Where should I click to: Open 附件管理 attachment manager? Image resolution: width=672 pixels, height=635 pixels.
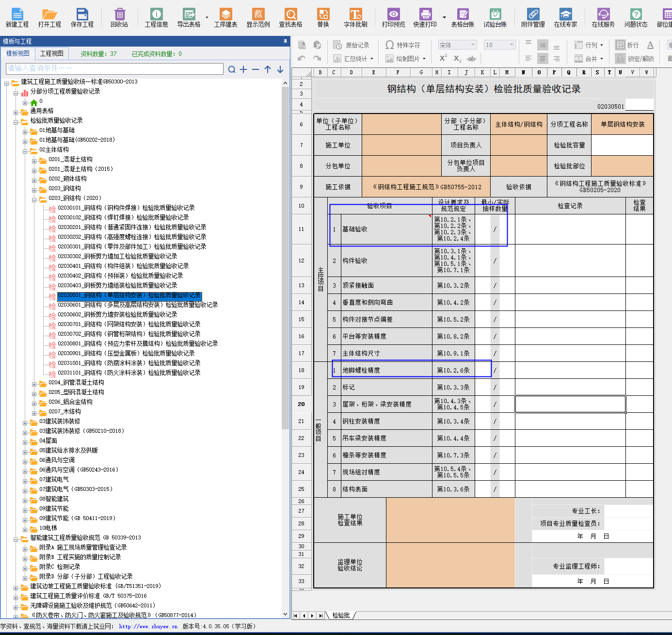coord(533,17)
